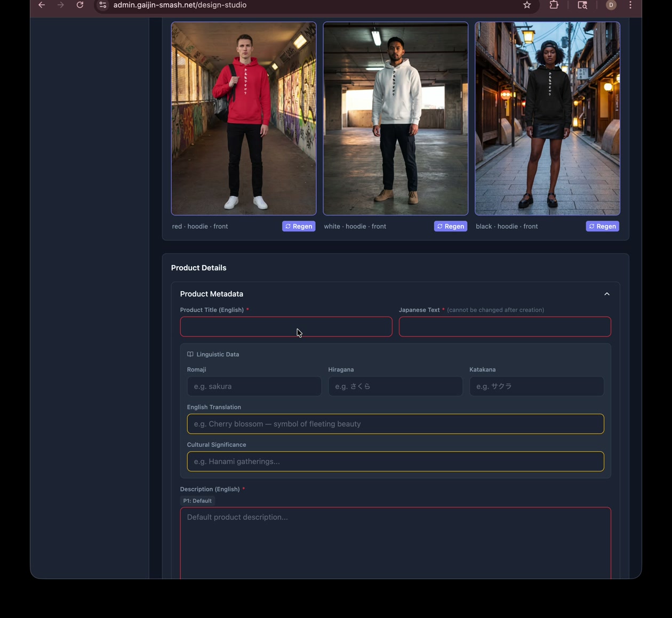Go back using the back arrow
The image size is (672, 618).
coord(42,5)
